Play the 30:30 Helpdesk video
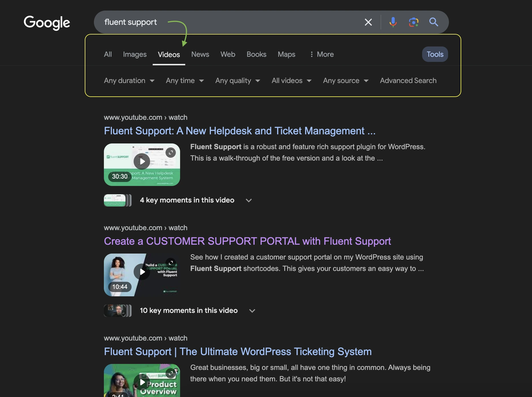 click(142, 161)
